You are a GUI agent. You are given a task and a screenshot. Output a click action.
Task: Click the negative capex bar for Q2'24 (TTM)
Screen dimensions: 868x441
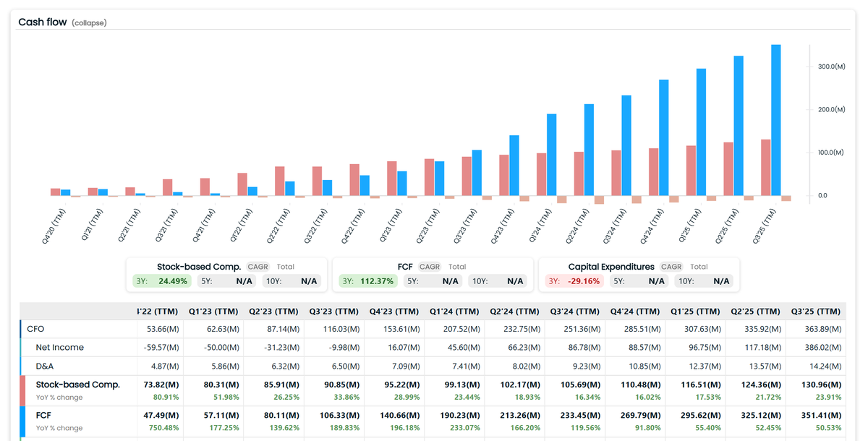click(x=599, y=200)
